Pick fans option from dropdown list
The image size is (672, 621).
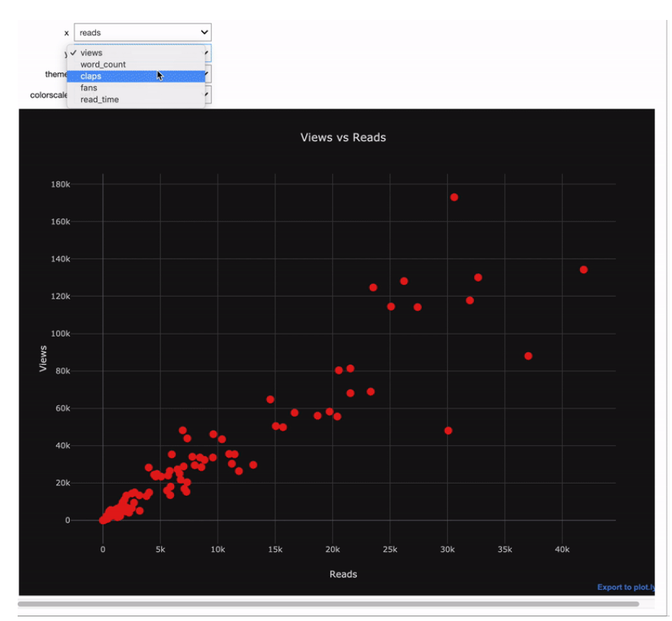(136, 88)
